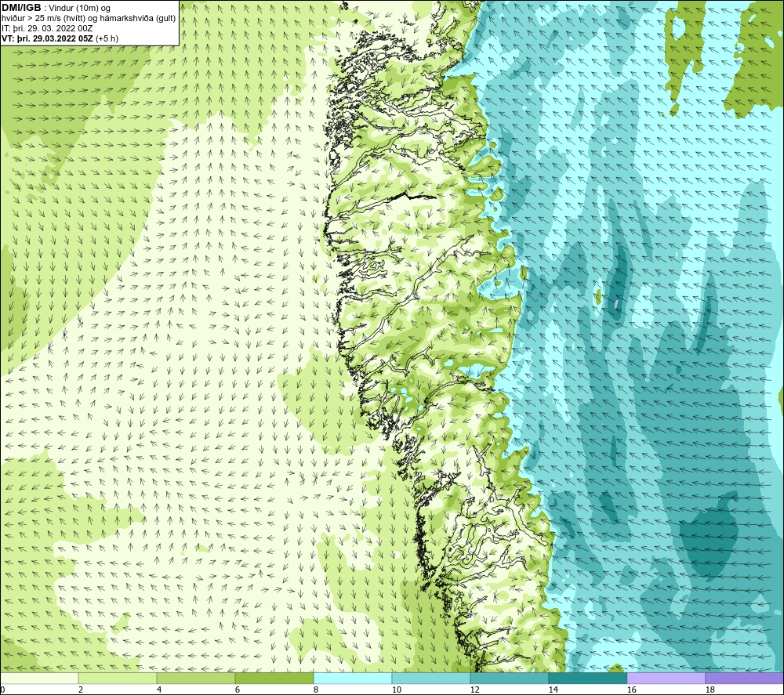Click the 16–18 m/s light purple legend swatch
The width and height of the screenshot is (784, 695).
coord(666,678)
